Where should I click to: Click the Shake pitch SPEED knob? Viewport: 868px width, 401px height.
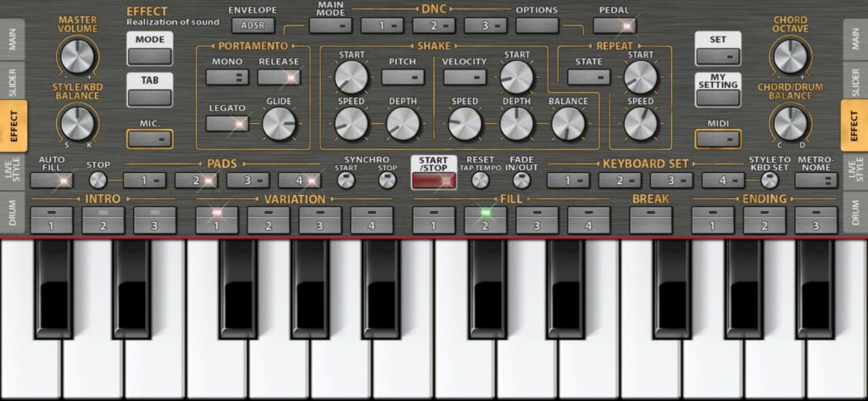[x=352, y=123]
